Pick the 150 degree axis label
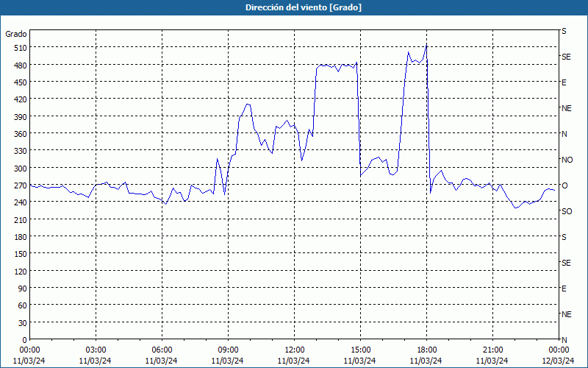This screenshot has height=368, width=588. 21,254
